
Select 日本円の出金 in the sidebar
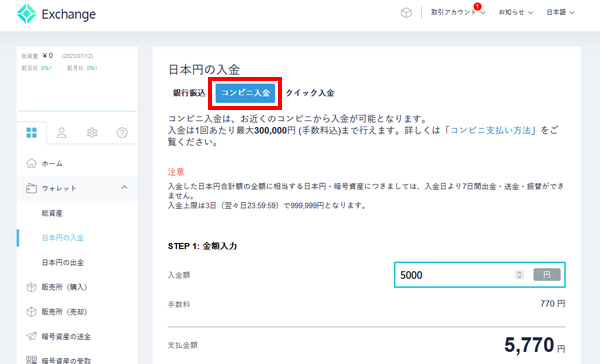(x=63, y=263)
